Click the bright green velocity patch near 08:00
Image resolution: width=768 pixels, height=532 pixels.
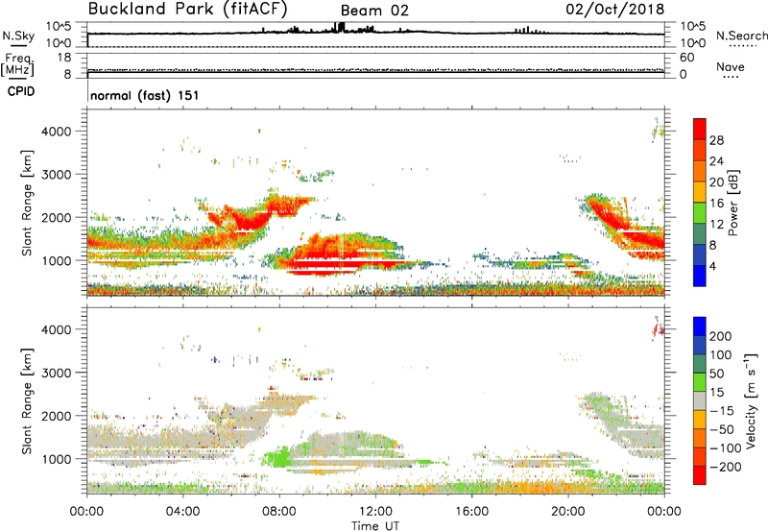click(280, 458)
